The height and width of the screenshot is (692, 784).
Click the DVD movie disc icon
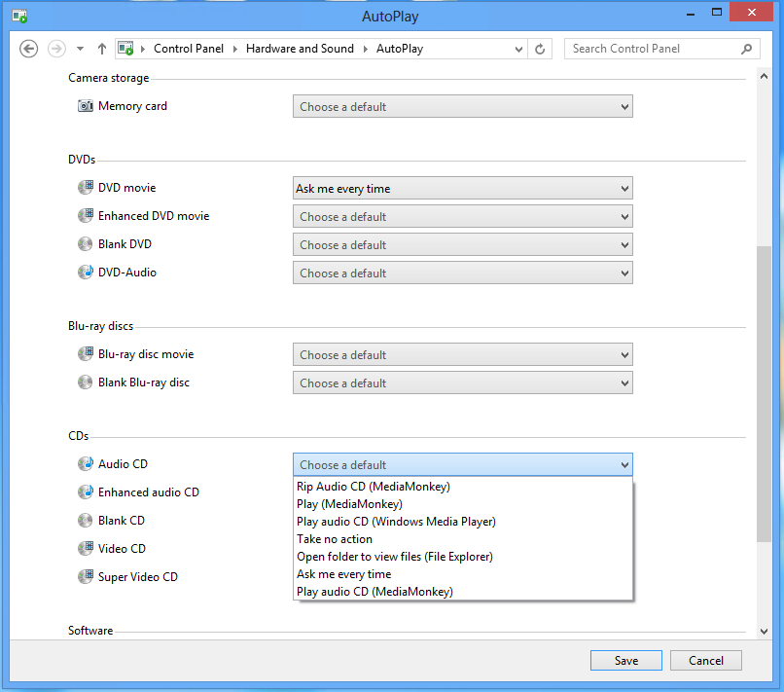point(86,188)
